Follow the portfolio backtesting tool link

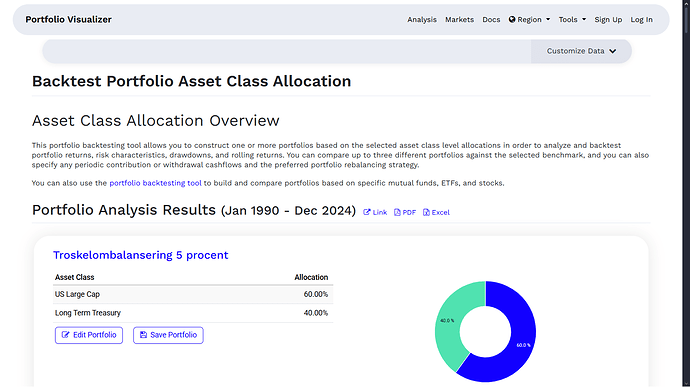(155, 183)
